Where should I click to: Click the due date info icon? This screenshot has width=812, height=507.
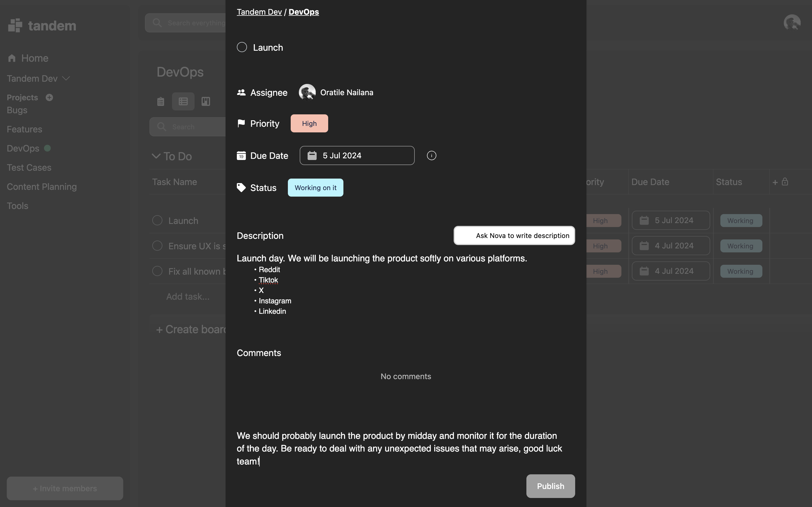click(431, 155)
